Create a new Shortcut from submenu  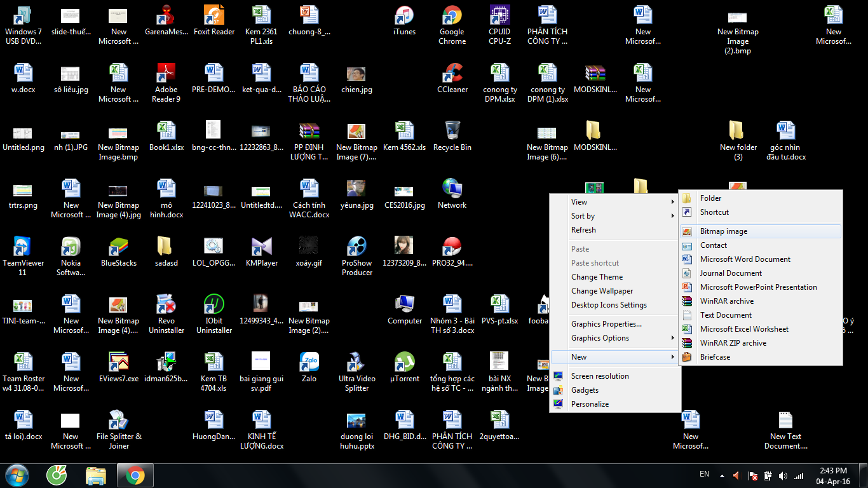tap(761, 212)
